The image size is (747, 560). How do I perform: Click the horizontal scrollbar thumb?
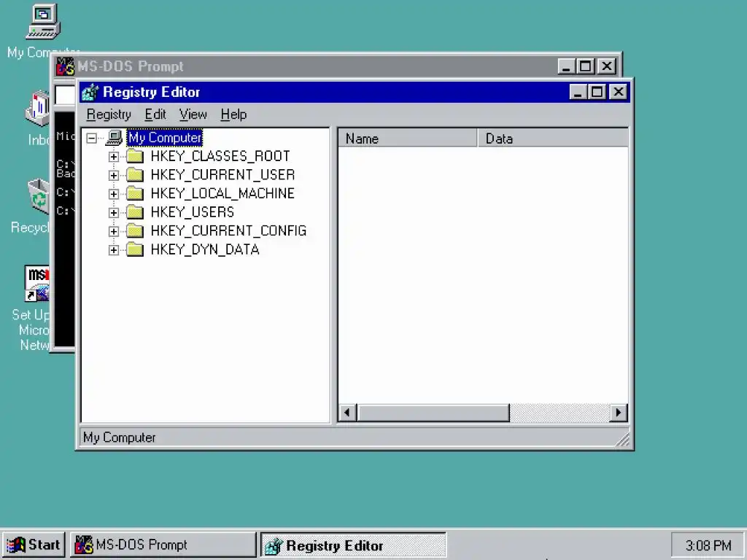pyautogui.click(x=433, y=413)
